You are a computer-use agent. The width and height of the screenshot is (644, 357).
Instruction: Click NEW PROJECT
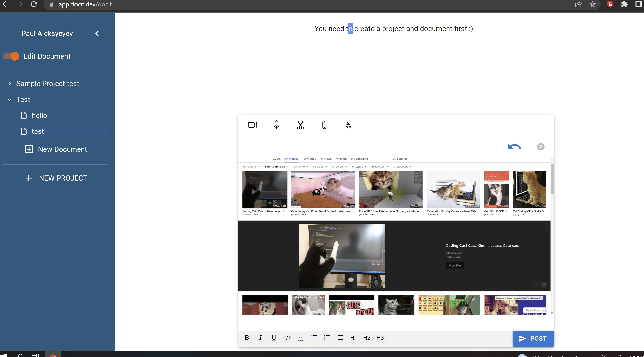[x=56, y=178]
